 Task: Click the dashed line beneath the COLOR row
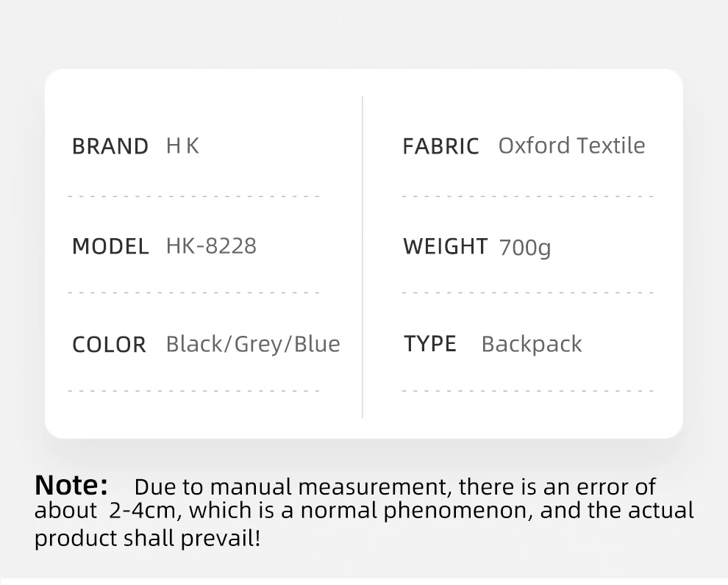193,390
